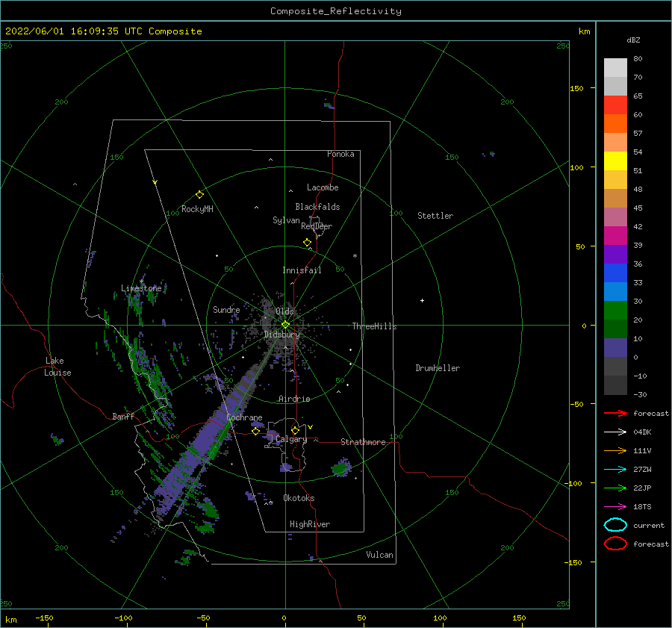Click the Vulcan city label

(380, 555)
